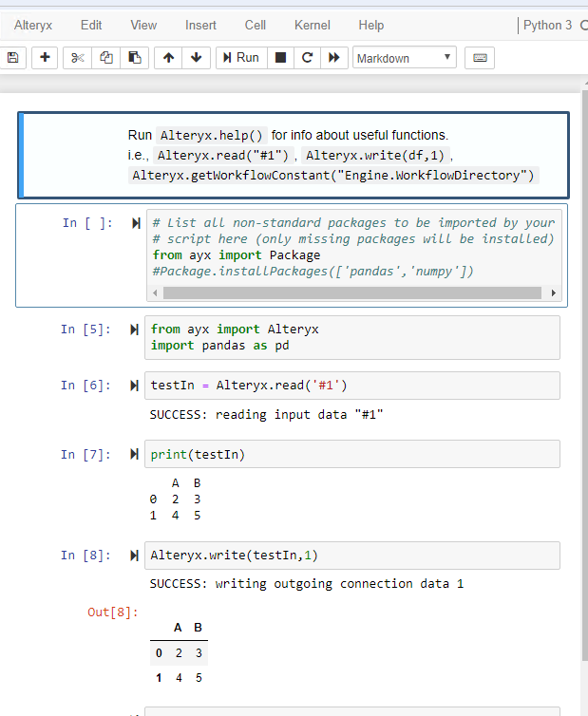Paste cells below icon
The height and width of the screenshot is (716, 588).
pyautogui.click(x=134, y=58)
